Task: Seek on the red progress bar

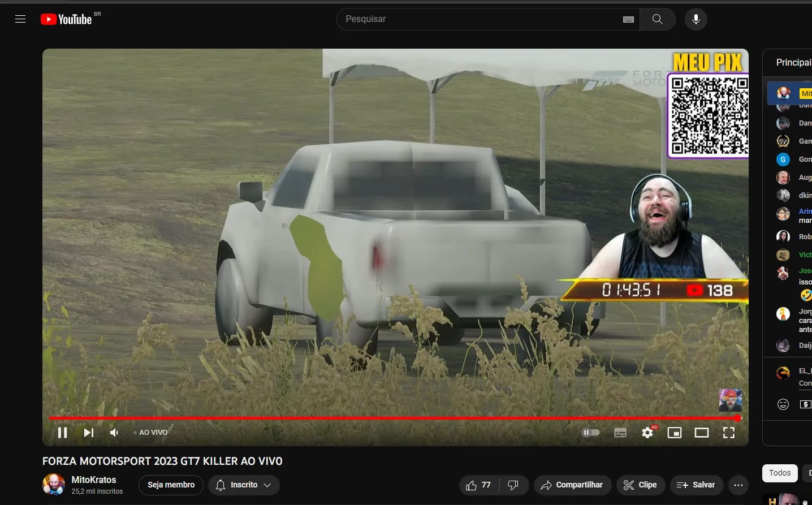Action: point(394,418)
